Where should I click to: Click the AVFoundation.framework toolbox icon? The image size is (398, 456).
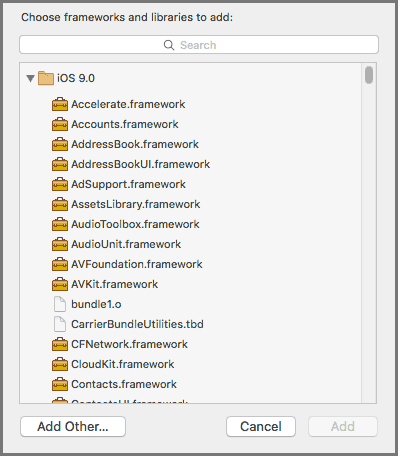pos(60,264)
